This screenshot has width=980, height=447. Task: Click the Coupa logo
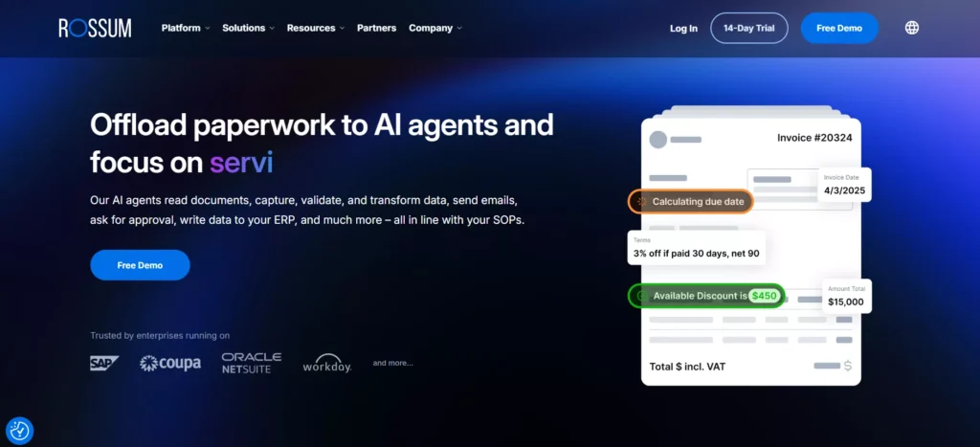(x=168, y=363)
